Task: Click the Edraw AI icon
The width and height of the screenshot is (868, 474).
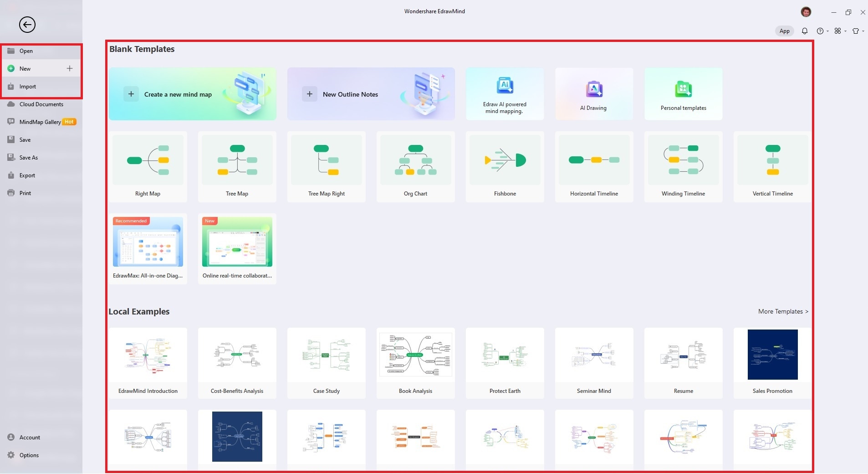Action: point(505,85)
